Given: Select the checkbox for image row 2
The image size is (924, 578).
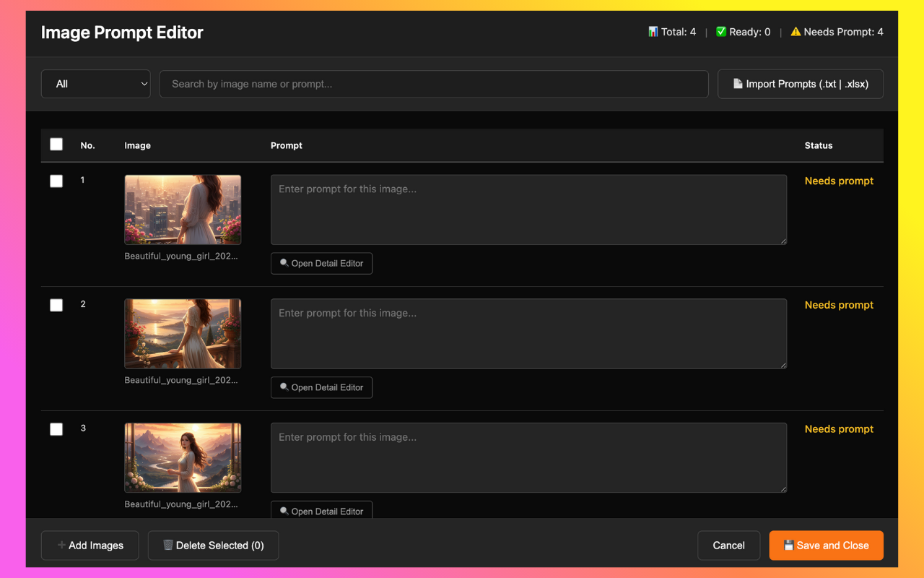Looking at the screenshot, I should point(56,306).
